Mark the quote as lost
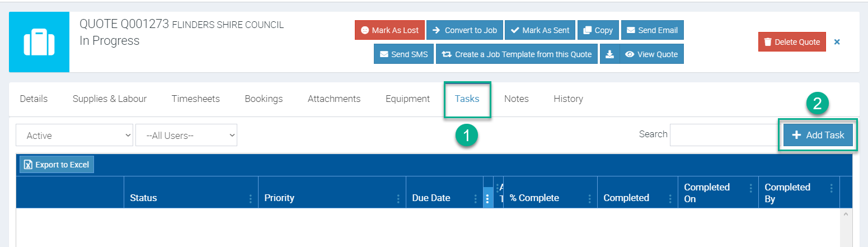Viewport: 868px width, 247px height. point(390,30)
